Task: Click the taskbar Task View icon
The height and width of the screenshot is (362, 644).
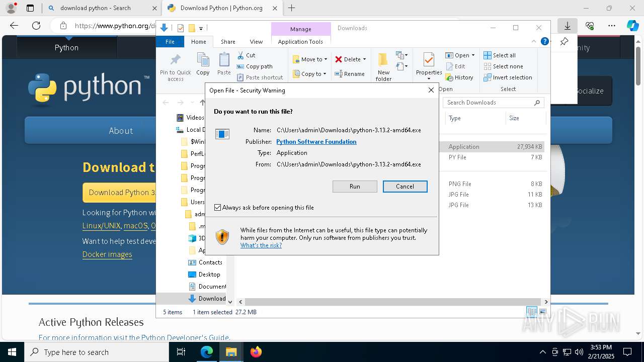Action: pyautogui.click(x=181, y=352)
